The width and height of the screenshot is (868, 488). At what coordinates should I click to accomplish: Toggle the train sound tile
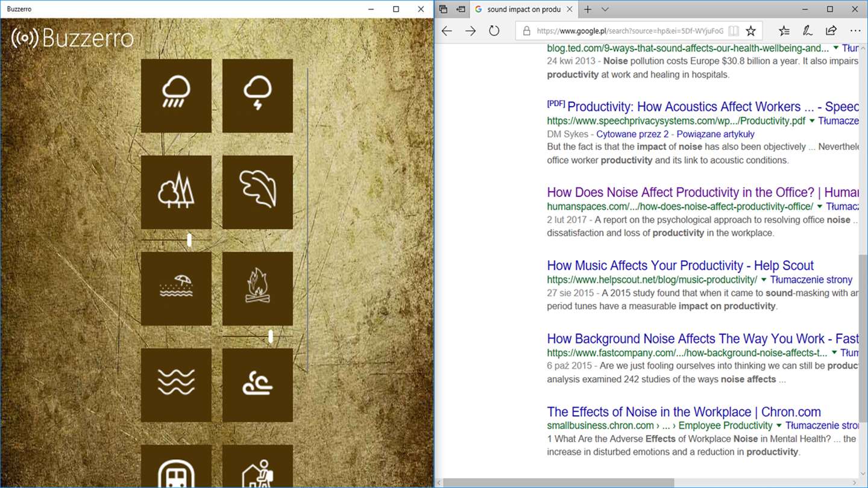point(176,466)
